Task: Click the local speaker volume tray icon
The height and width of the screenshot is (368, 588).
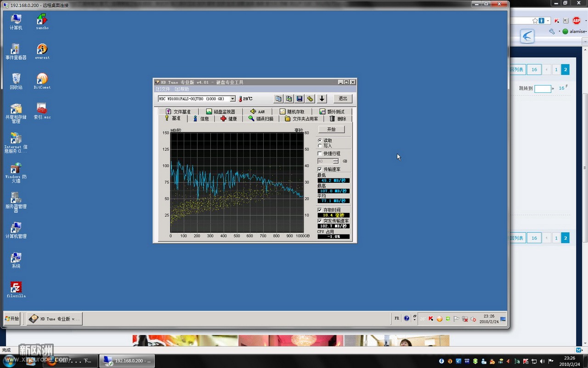Action: pyautogui.click(x=543, y=361)
